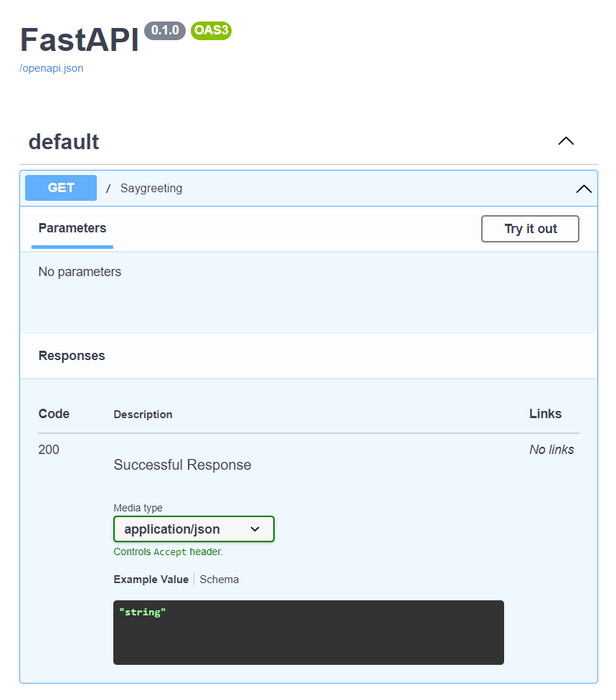The height and width of the screenshot is (700, 616).
Task: Click the No links label
Action: pyautogui.click(x=551, y=449)
